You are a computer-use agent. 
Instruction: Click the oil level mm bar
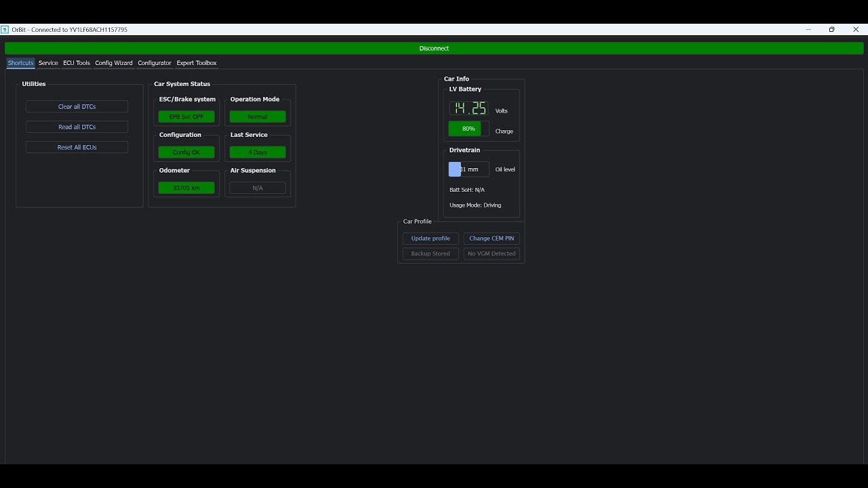469,169
